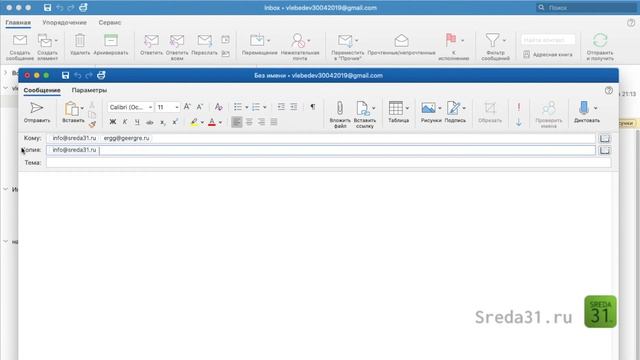Mark message low importance down arrow

[518, 122]
